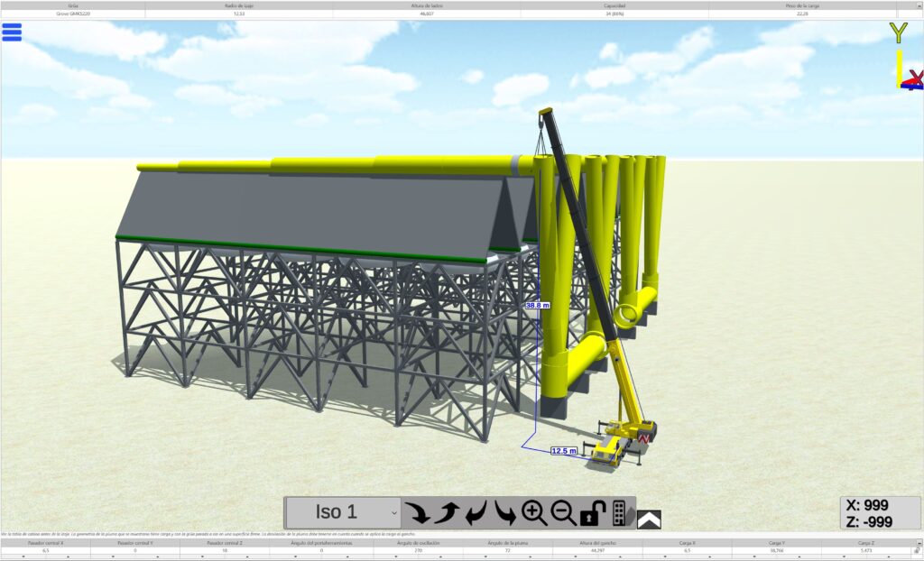Image resolution: width=924 pixels, height=561 pixels.
Task: Rotate view with the up-right curved arrow
Action: tap(448, 512)
